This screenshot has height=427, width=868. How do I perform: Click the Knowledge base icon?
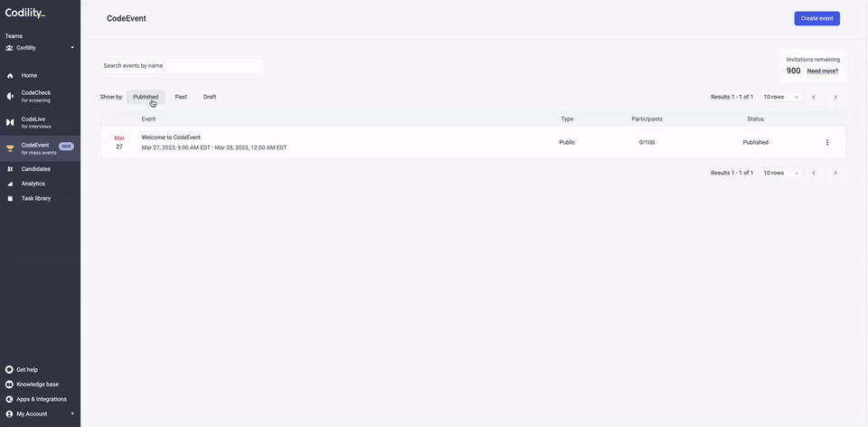click(9, 384)
